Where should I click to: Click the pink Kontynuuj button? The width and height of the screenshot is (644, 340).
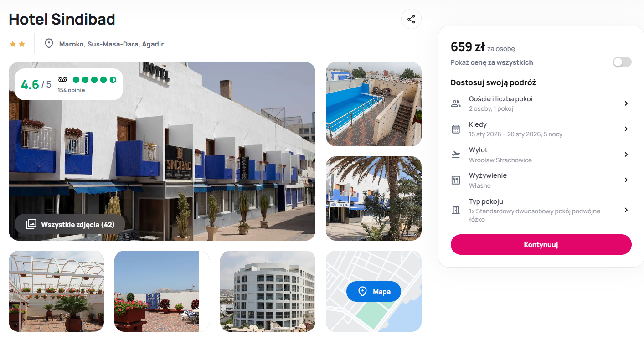(x=541, y=245)
